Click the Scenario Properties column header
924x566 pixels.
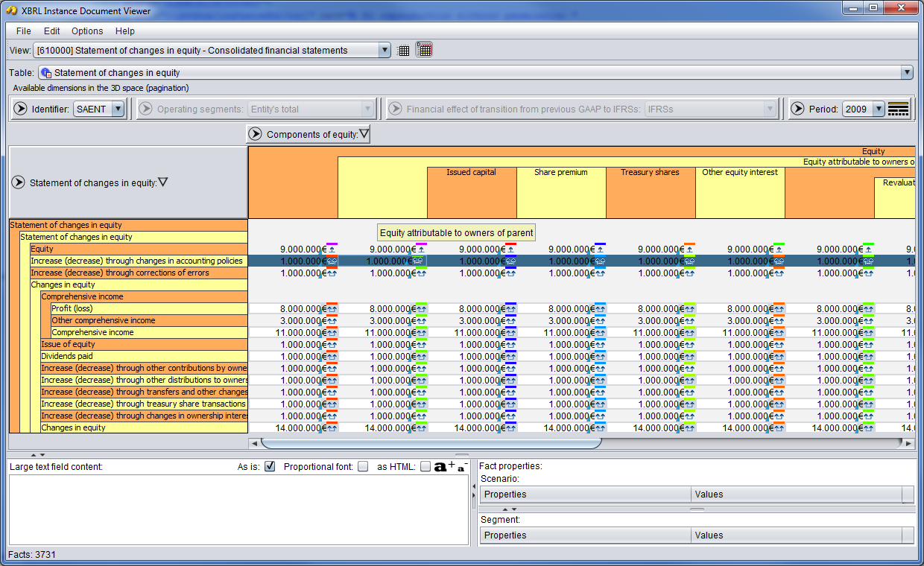click(x=586, y=495)
